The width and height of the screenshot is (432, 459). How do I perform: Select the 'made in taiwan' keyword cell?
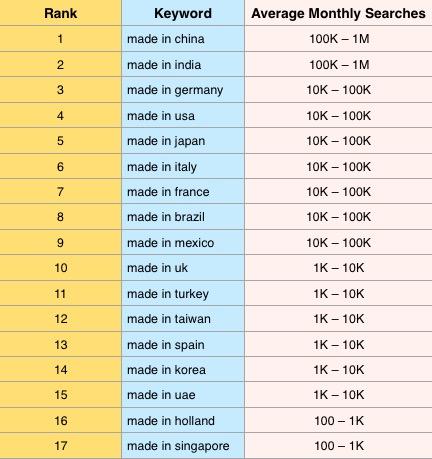pos(183,319)
